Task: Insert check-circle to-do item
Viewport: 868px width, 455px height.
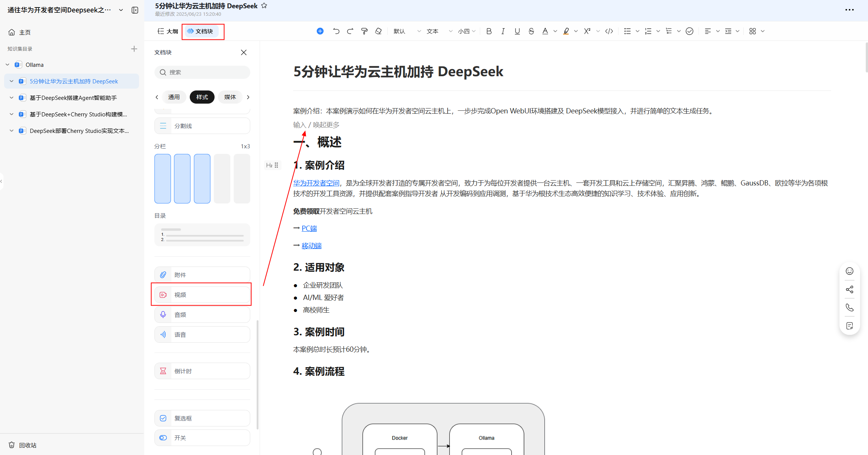Action: [x=690, y=31]
